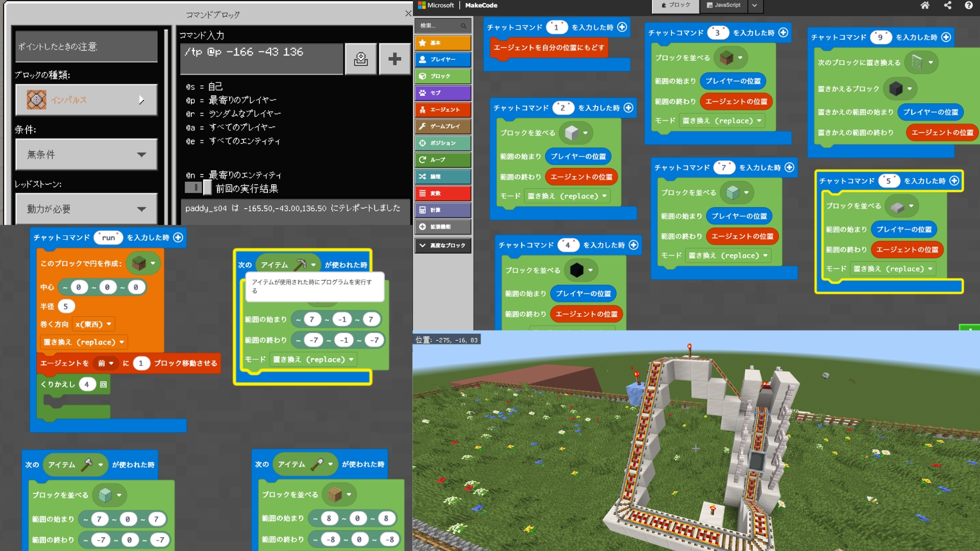
Task: Click the plus button beside command input
Action: 395,59
